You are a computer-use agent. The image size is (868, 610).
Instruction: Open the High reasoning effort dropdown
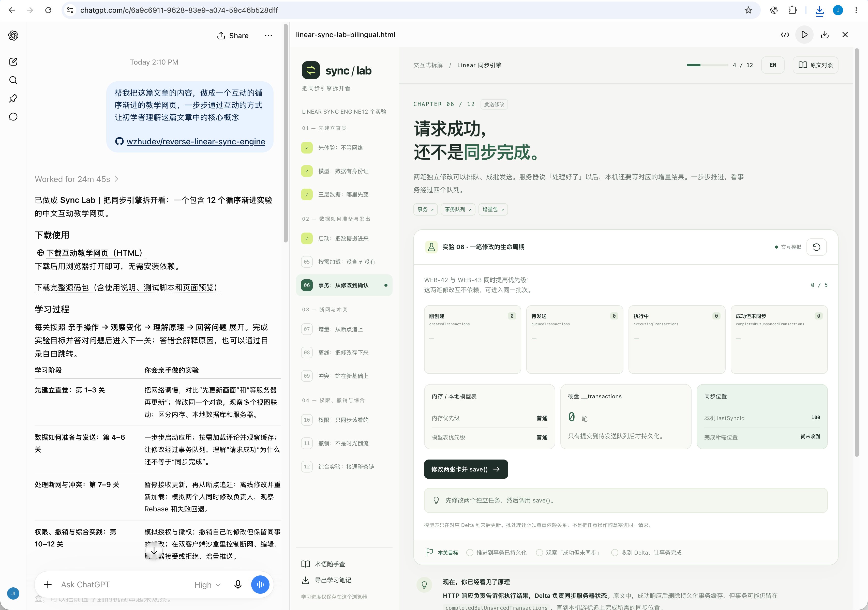coord(207,585)
